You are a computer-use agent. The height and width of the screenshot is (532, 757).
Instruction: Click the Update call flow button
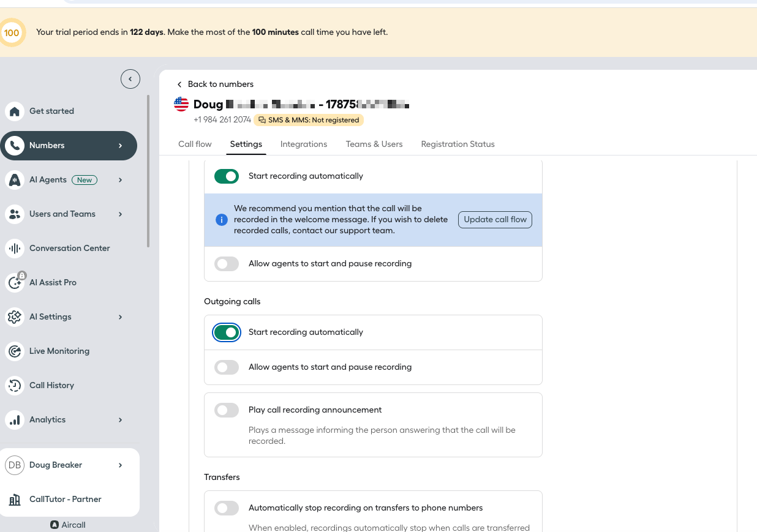coord(495,220)
